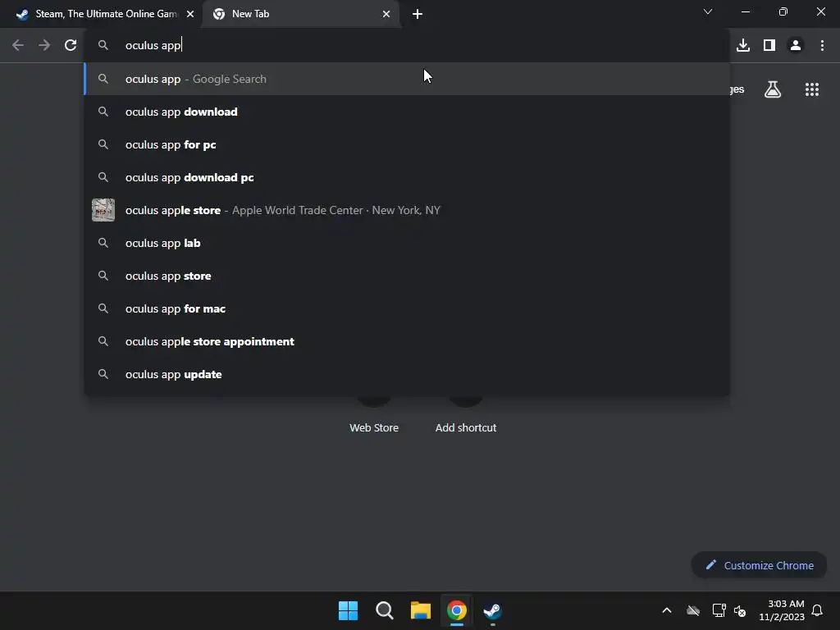Open Windows taskbar search
The width and height of the screenshot is (840, 630).
[385, 610]
